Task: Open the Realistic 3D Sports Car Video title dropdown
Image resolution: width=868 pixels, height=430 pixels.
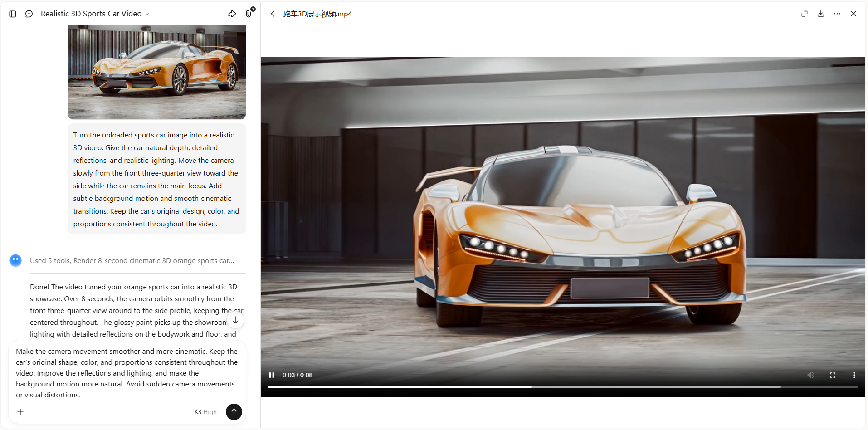Action: pyautogui.click(x=95, y=14)
